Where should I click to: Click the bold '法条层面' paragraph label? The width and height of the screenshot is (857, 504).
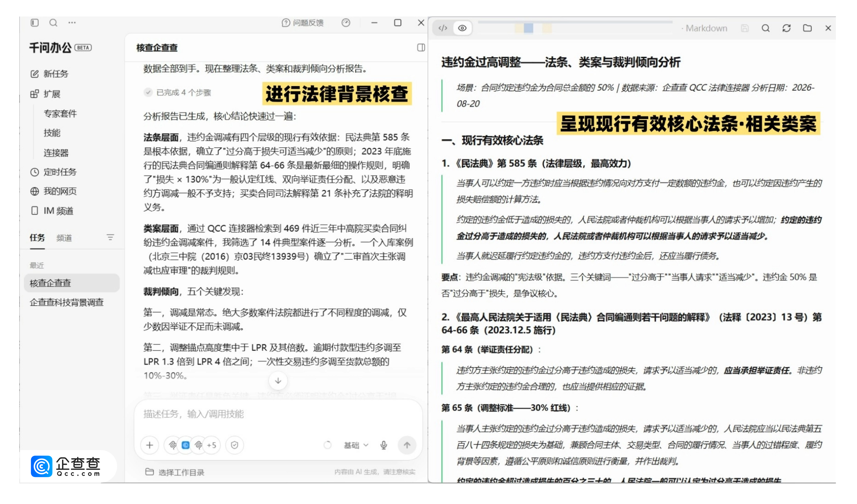pyautogui.click(x=161, y=137)
